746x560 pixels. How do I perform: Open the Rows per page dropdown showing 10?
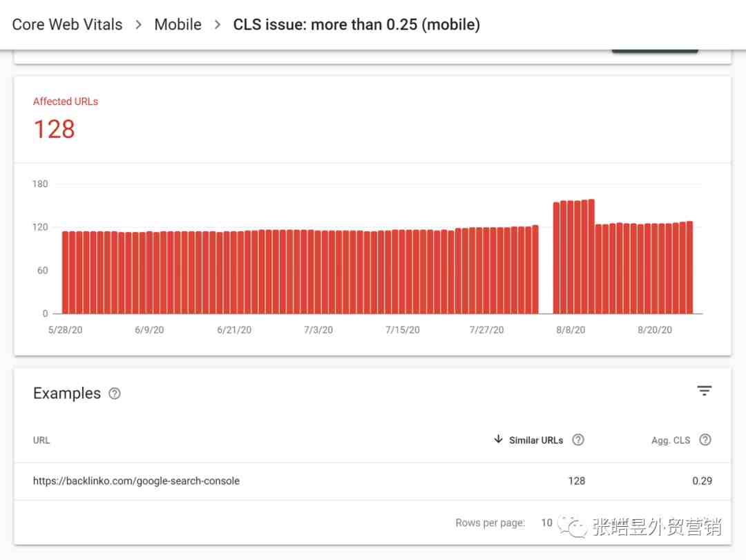pyautogui.click(x=546, y=523)
